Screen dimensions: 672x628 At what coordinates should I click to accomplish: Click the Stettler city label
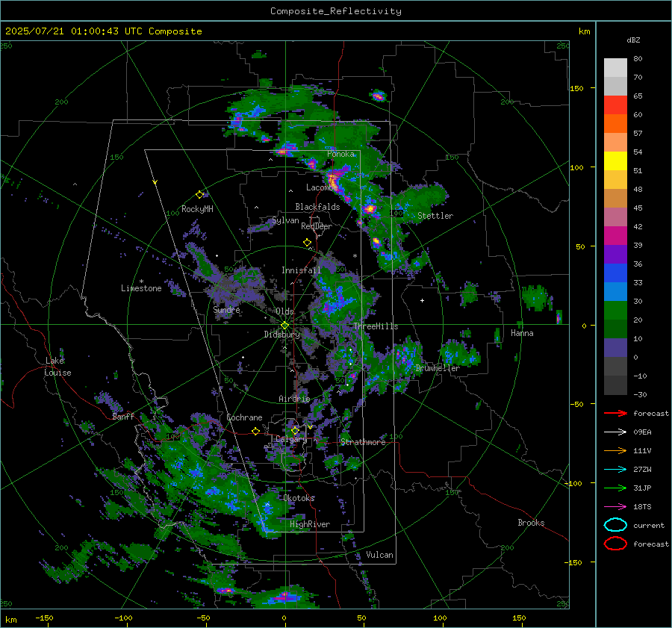(435, 216)
